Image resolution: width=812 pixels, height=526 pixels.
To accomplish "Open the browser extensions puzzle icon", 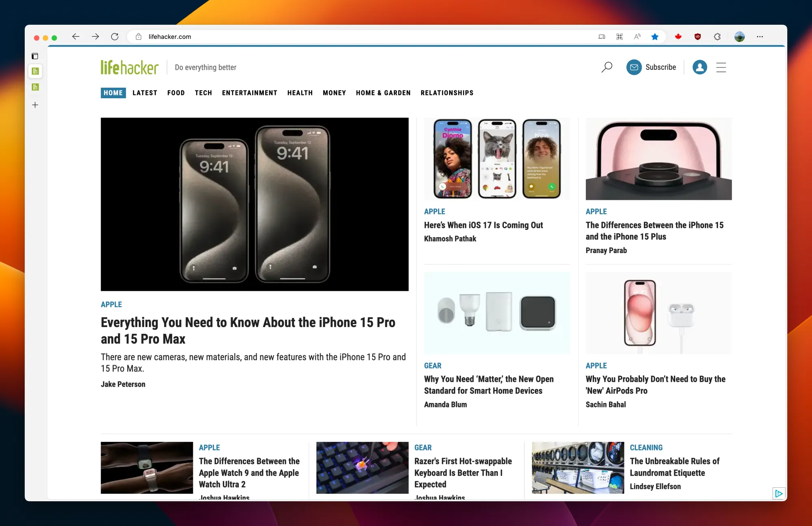I will pyautogui.click(x=717, y=37).
